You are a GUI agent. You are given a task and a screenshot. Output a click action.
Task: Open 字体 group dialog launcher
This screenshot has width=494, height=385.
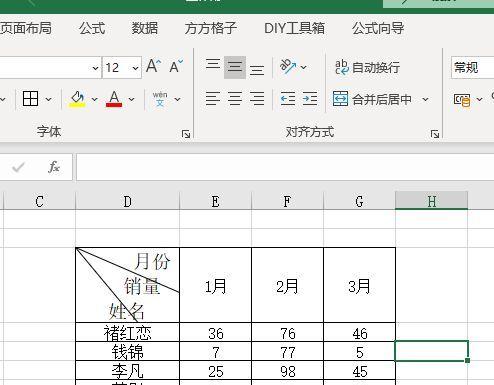186,134
